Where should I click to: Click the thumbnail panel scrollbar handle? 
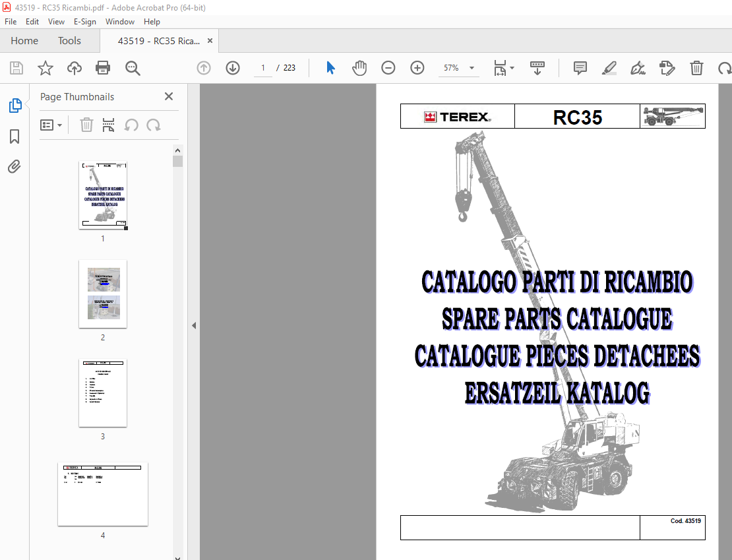pyautogui.click(x=177, y=162)
